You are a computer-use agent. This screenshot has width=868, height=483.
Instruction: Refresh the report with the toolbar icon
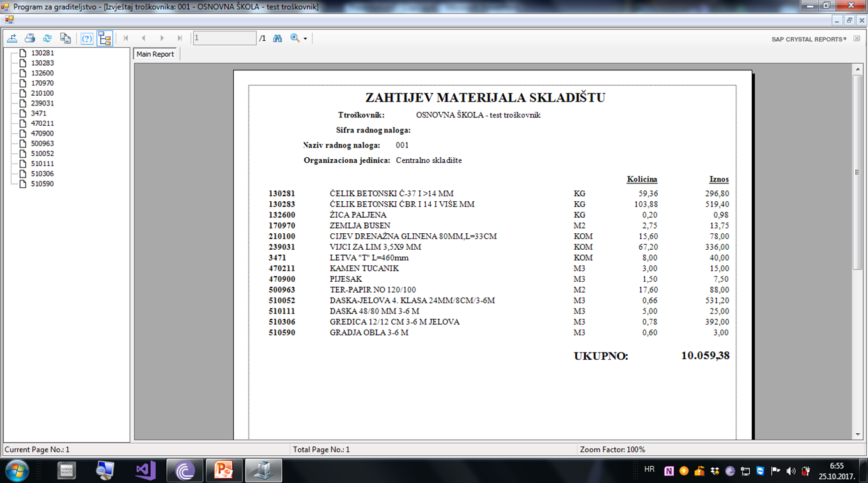[x=47, y=38]
